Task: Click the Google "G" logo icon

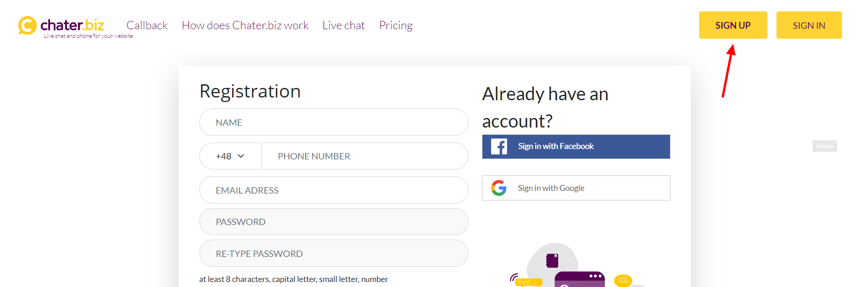Action: click(499, 188)
